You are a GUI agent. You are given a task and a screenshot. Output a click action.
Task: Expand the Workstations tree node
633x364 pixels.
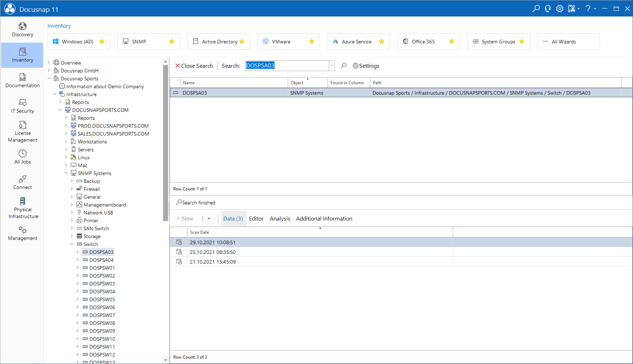coord(66,142)
